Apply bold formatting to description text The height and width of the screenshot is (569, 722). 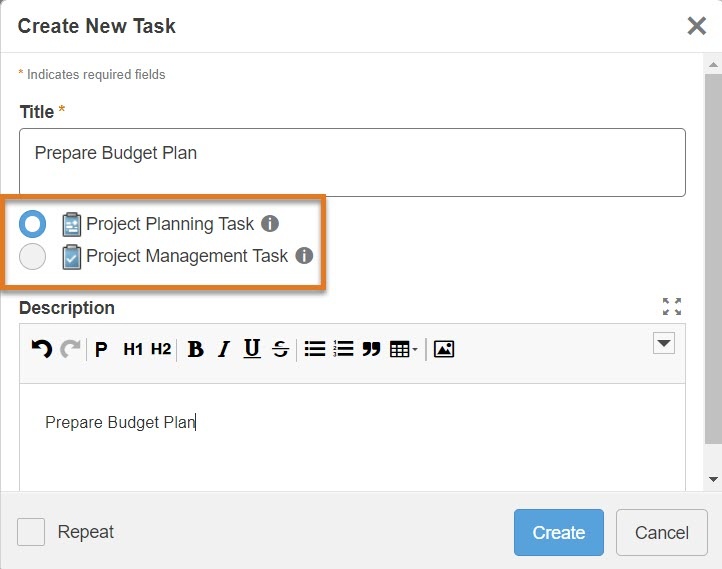pyautogui.click(x=196, y=349)
